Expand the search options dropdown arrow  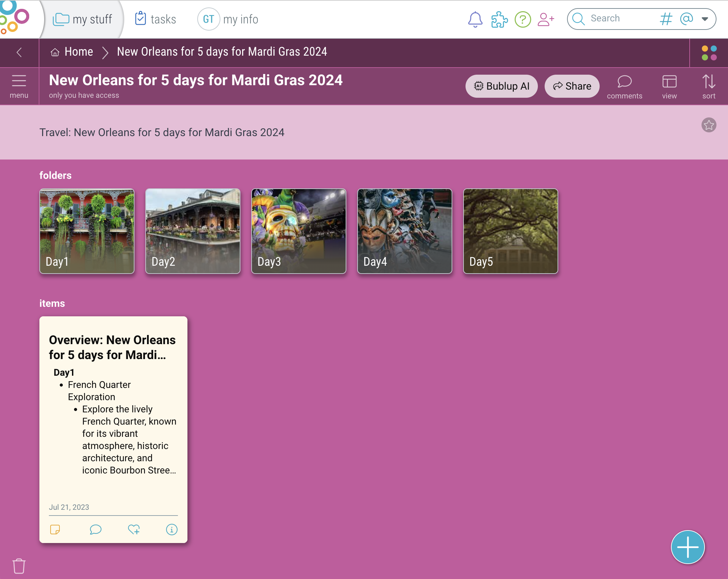[705, 19]
